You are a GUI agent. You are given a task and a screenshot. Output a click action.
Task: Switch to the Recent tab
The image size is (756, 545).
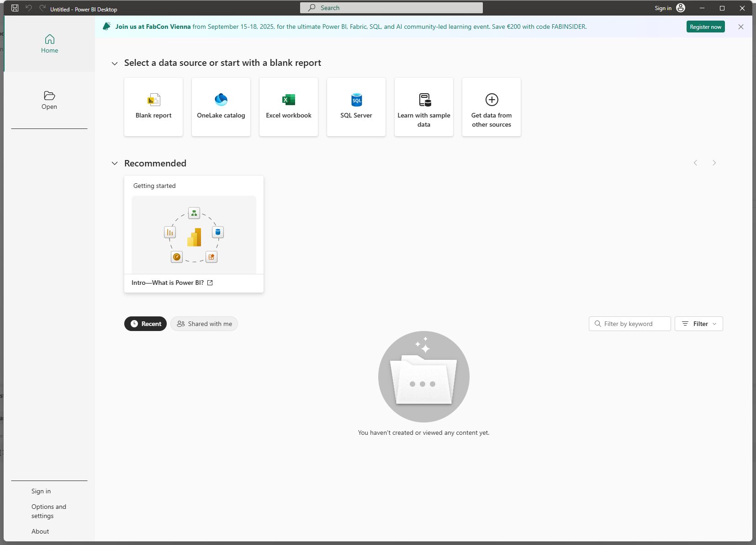(x=145, y=324)
